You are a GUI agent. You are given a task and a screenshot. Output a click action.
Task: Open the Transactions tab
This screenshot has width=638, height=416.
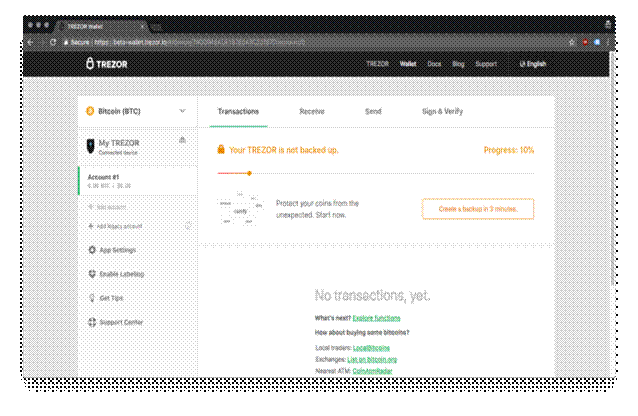coord(238,111)
